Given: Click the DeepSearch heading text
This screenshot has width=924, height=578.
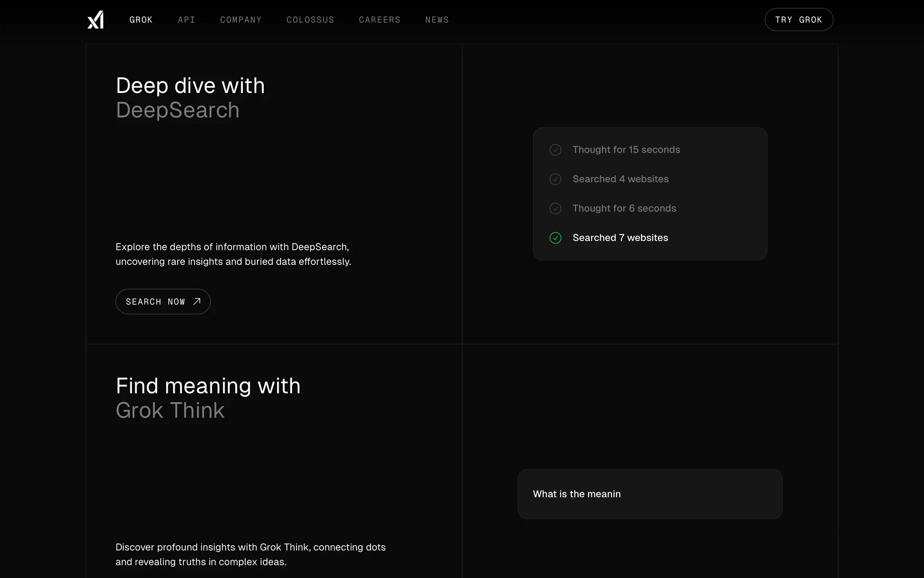Looking at the screenshot, I should 178,110.
